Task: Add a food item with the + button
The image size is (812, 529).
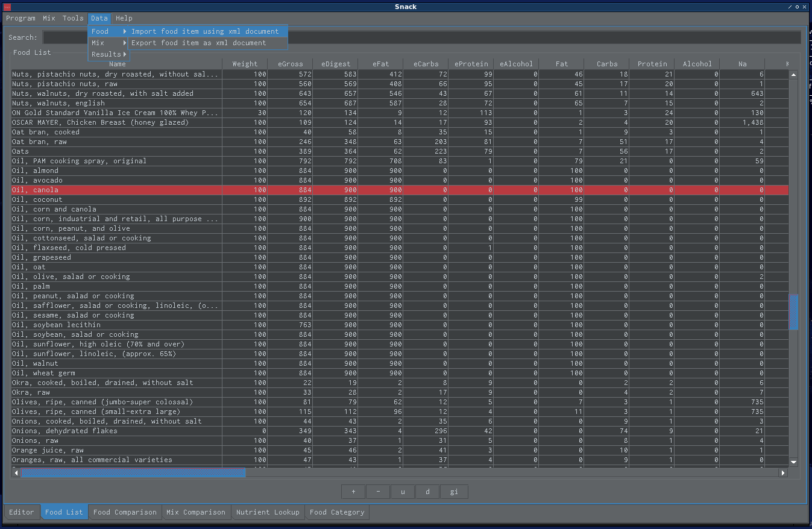Action: (353, 492)
